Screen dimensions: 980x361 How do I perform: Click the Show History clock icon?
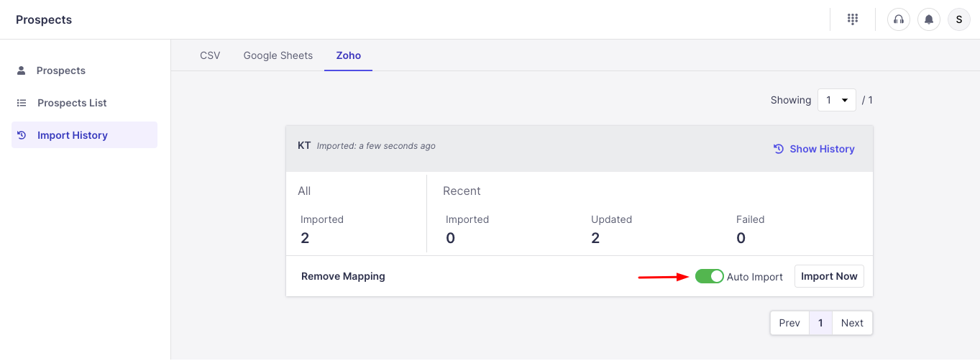point(778,149)
